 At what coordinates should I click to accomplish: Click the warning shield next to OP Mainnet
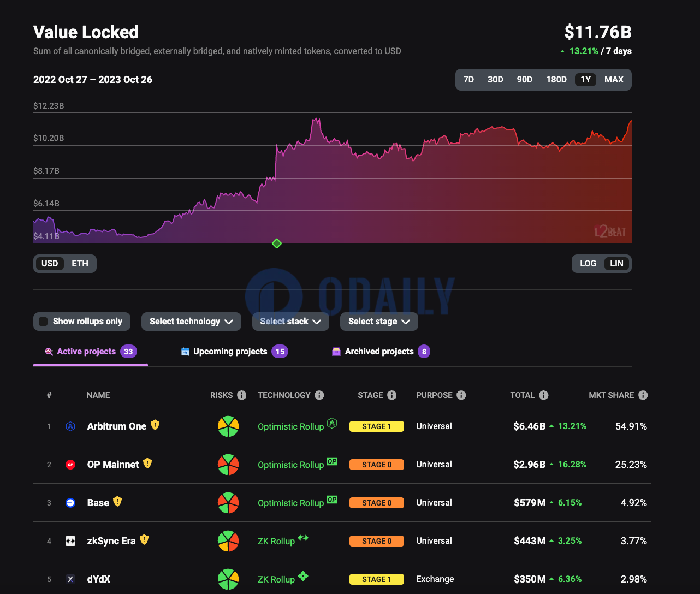[x=147, y=463]
